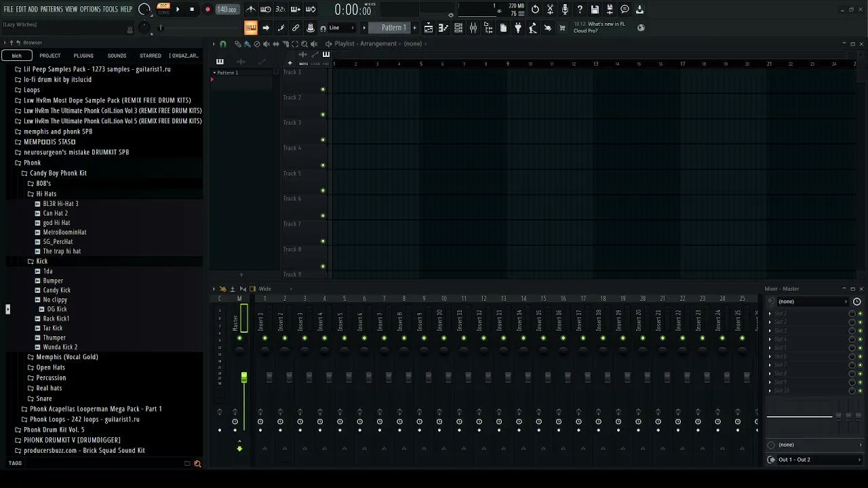Image resolution: width=868 pixels, height=488 pixels.
Task: Click the stamp tool icon in toolbar
Action: pyautogui.click(x=311, y=28)
